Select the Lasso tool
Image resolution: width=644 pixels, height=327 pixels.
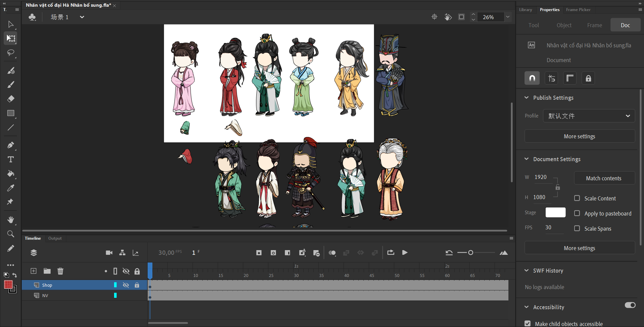(x=11, y=53)
